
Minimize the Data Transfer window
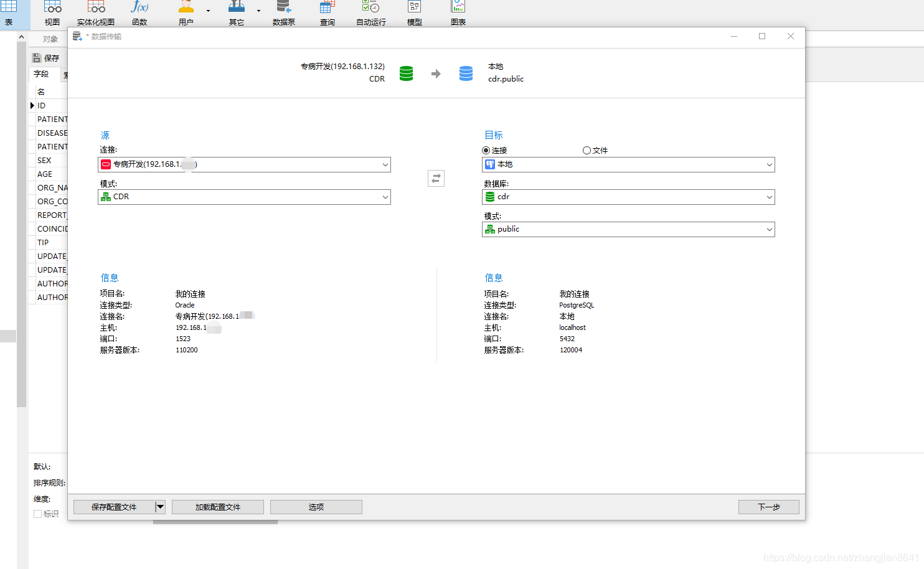coord(734,36)
